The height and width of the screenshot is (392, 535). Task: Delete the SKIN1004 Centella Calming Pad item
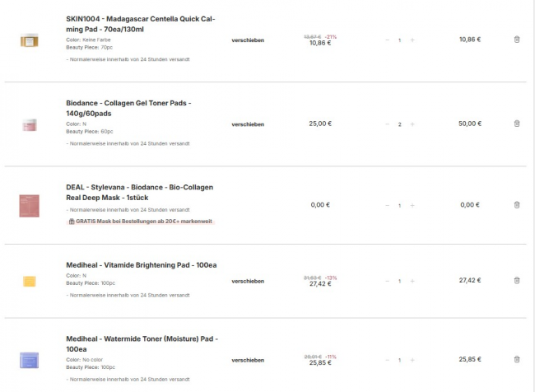[517, 40]
